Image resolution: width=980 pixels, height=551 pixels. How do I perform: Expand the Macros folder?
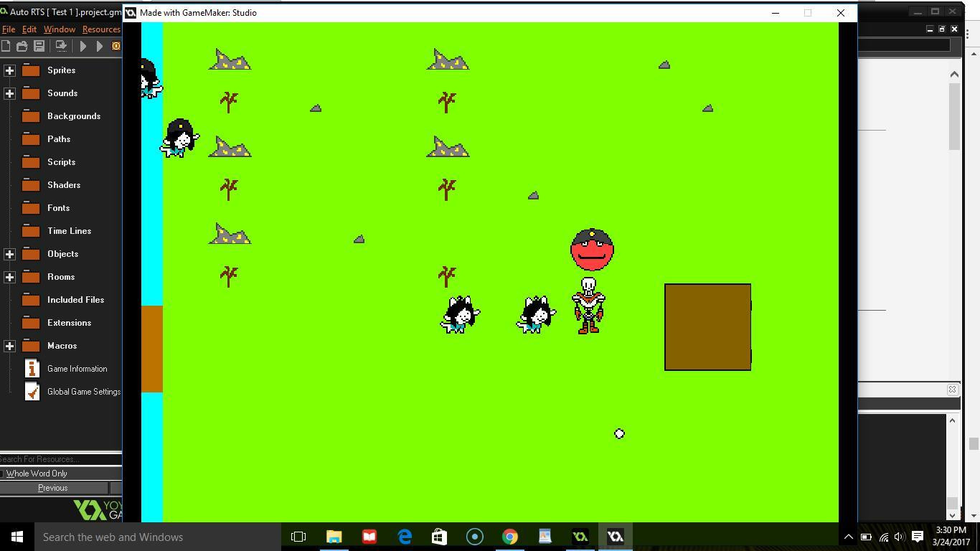click(x=9, y=346)
